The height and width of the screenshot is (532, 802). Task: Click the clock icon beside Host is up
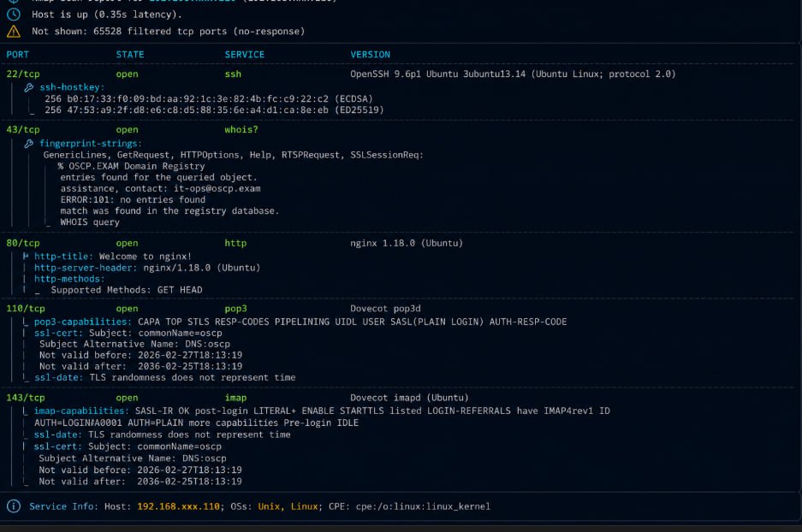pos(14,15)
